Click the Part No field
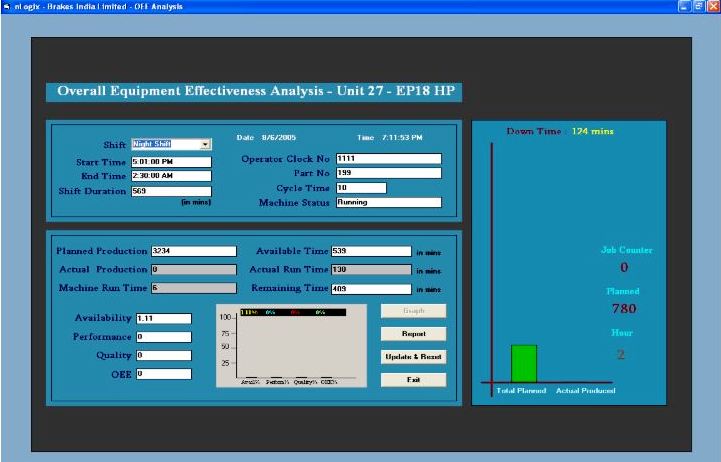This screenshot has height=462, width=721. click(389, 173)
